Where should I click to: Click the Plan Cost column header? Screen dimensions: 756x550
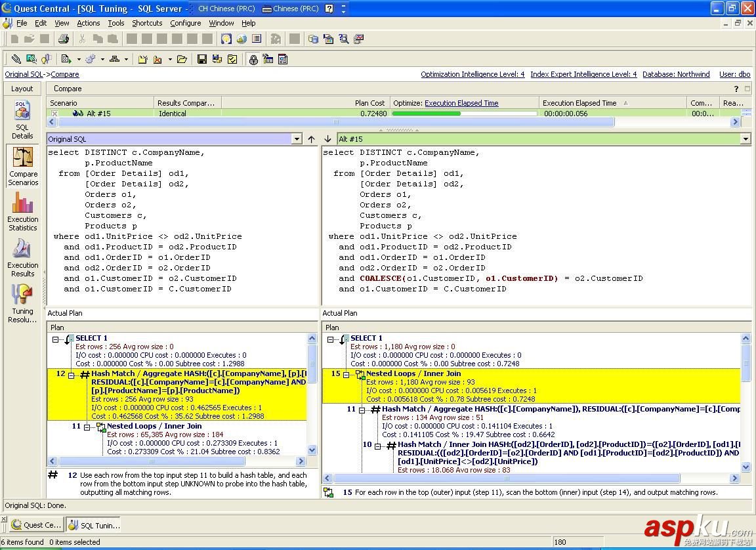click(x=369, y=103)
